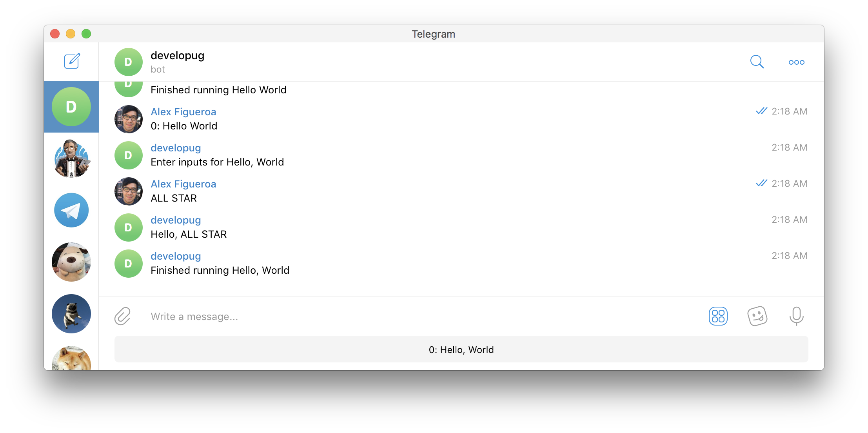868x433 pixels.
Task: Click the yellow minimize window button
Action: point(71,34)
